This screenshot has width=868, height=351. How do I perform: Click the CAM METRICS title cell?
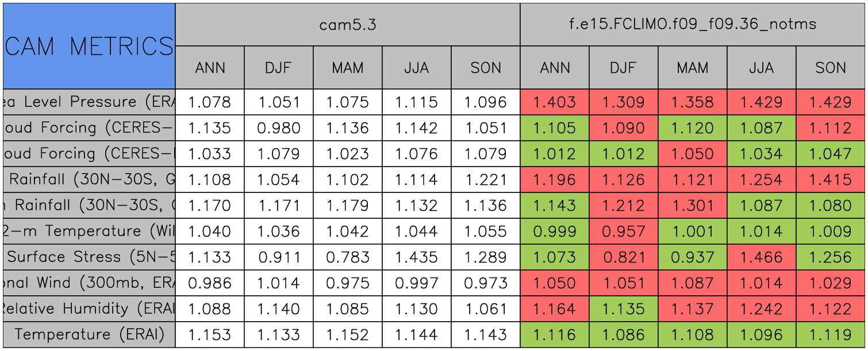[x=89, y=46]
